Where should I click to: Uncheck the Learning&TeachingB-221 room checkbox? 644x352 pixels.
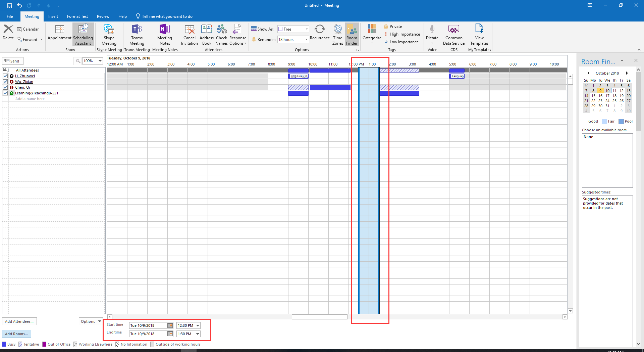click(5, 93)
